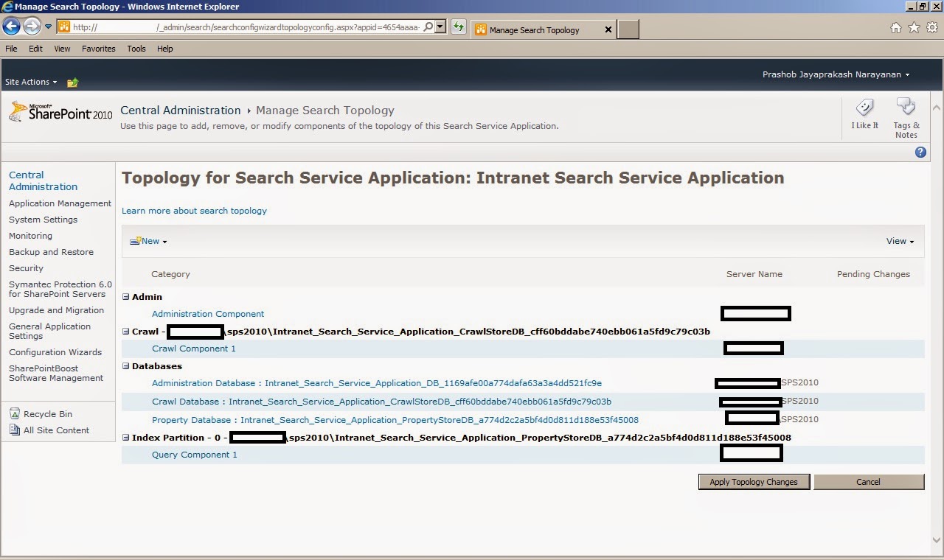944x560 pixels.
Task: Click the Apply Topology Changes button
Action: click(x=754, y=482)
